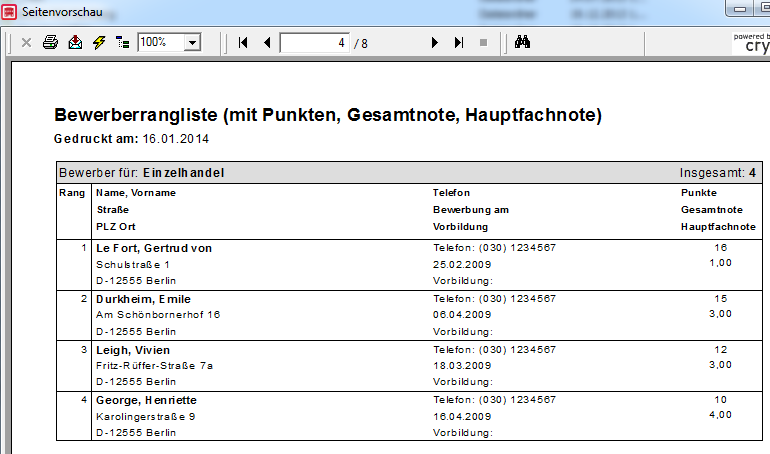Click the Gesamtnote column header
This screenshot has width=770, height=454.
tap(712, 210)
